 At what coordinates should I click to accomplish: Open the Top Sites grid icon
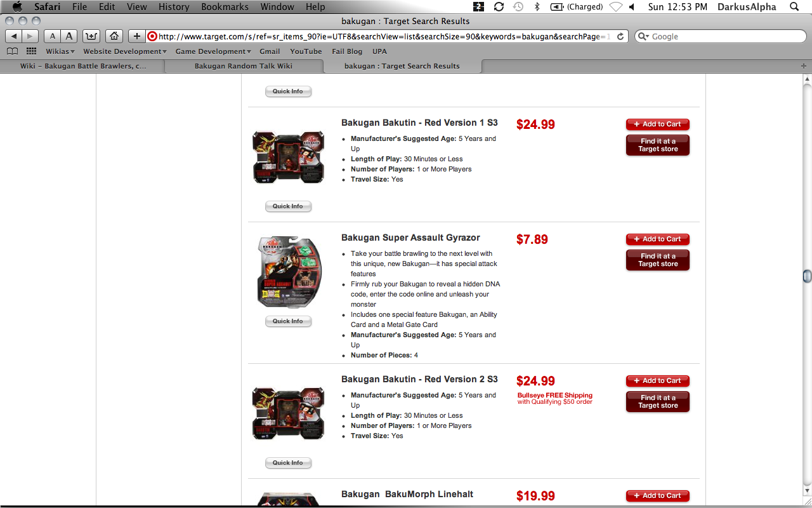coord(30,51)
